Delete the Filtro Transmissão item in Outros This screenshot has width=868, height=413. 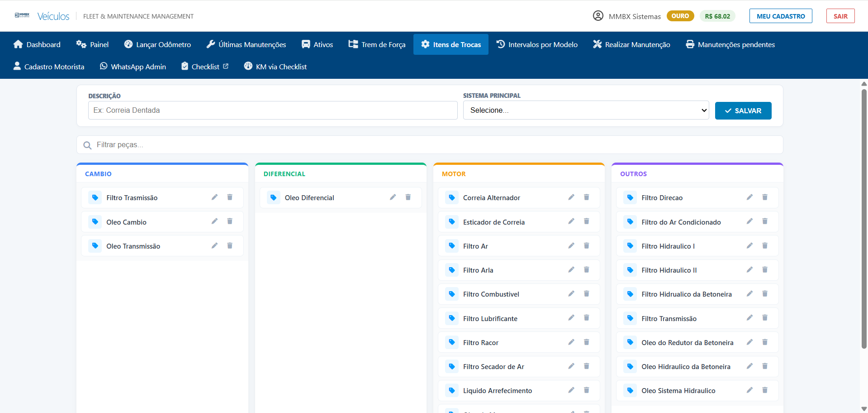pyautogui.click(x=765, y=318)
